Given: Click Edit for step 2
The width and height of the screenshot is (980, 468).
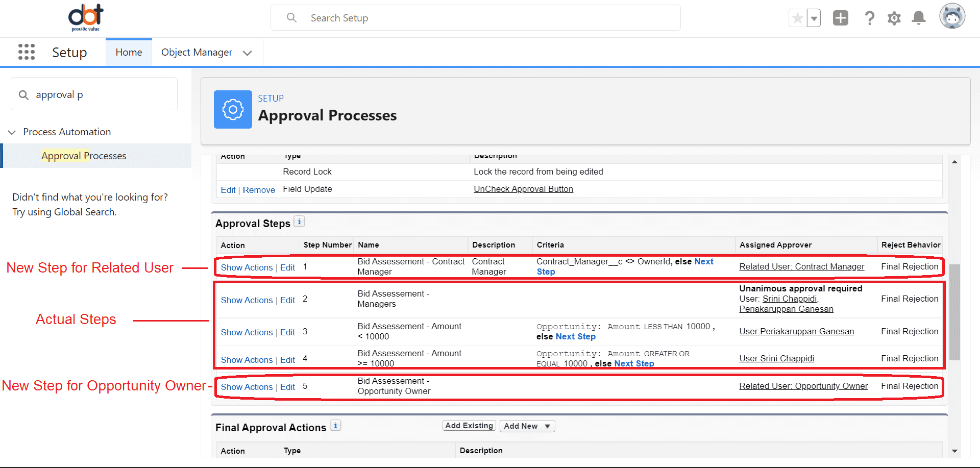Looking at the screenshot, I should (x=287, y=300).
